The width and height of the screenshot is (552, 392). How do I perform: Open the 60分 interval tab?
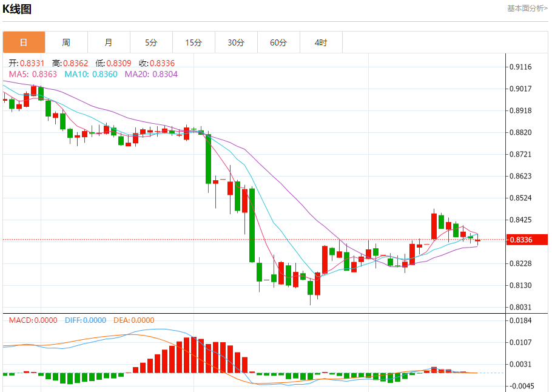[279, 42]
